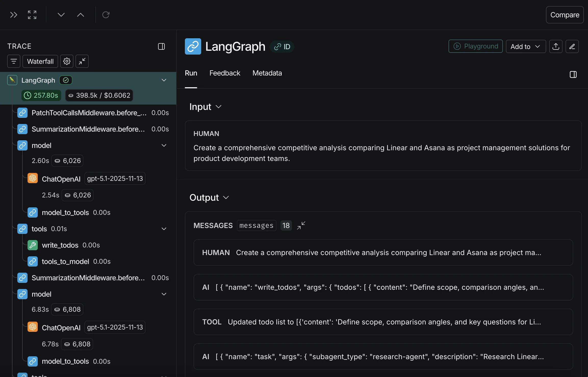Open the Playground button
The height and width of the screenshot is (377, 588).
[x=476, y=46]
